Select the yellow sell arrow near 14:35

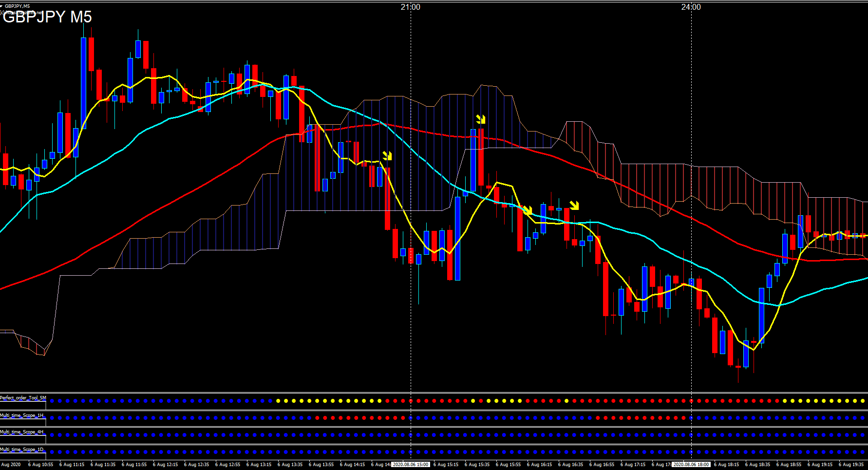pos(387,156)
